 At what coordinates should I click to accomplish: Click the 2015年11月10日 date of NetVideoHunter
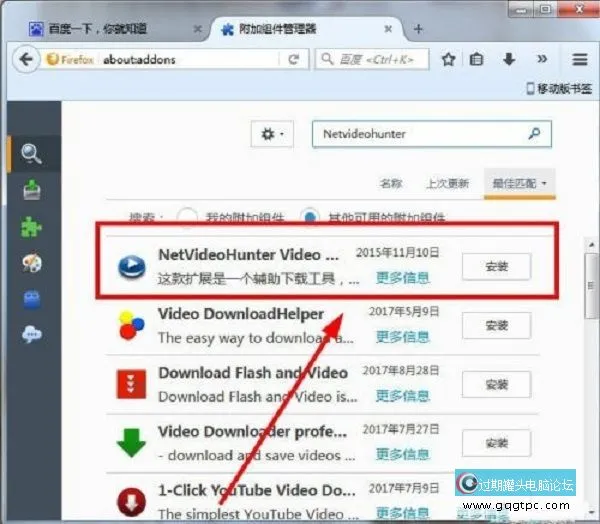click(397, 253)
